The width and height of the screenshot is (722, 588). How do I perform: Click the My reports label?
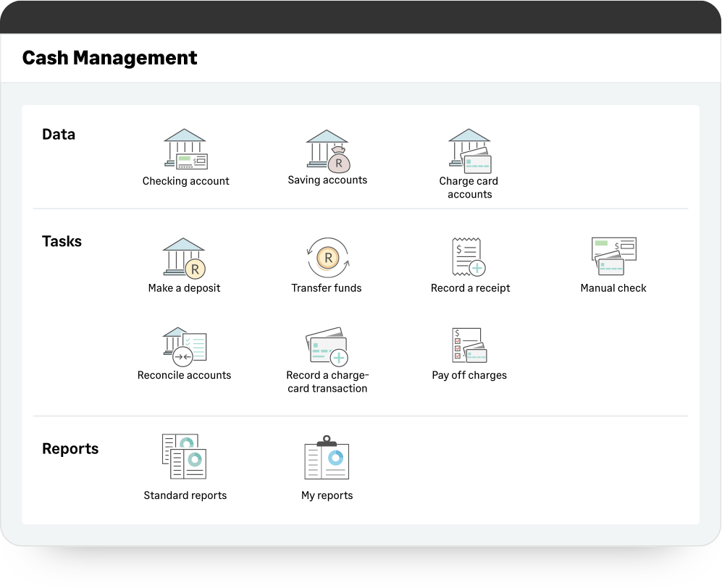coord(327,495)
